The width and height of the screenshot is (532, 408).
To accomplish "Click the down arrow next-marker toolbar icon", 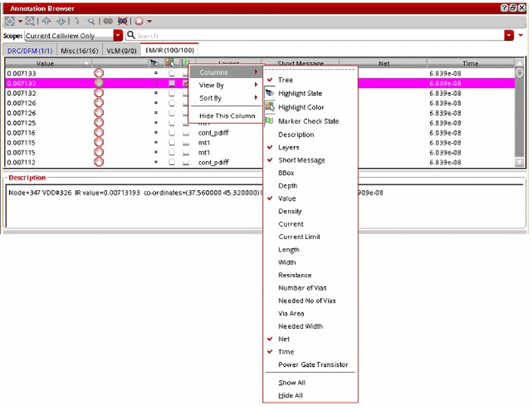I will pyautogui.click(x=61, y=21).
